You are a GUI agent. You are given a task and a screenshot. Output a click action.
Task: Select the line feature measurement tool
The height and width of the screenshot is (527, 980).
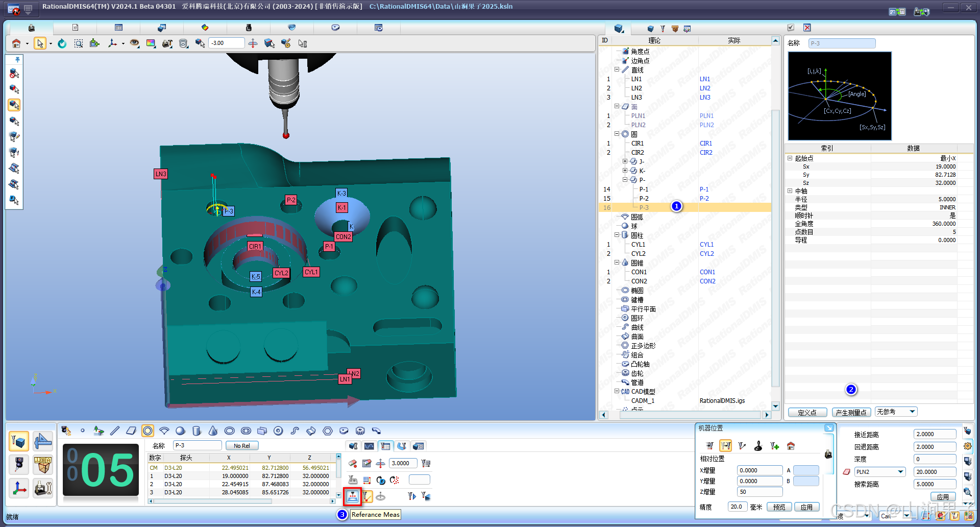coord(115,431)
